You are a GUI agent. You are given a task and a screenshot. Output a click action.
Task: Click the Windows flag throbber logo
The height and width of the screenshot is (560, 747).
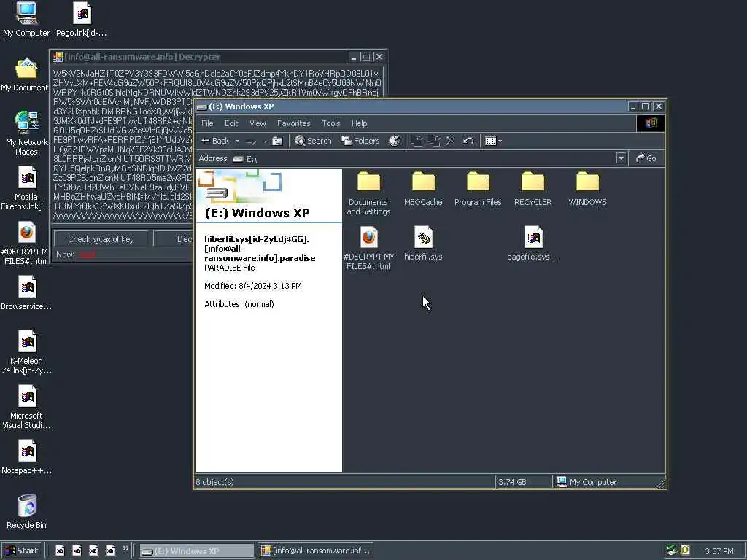point(650,123)
